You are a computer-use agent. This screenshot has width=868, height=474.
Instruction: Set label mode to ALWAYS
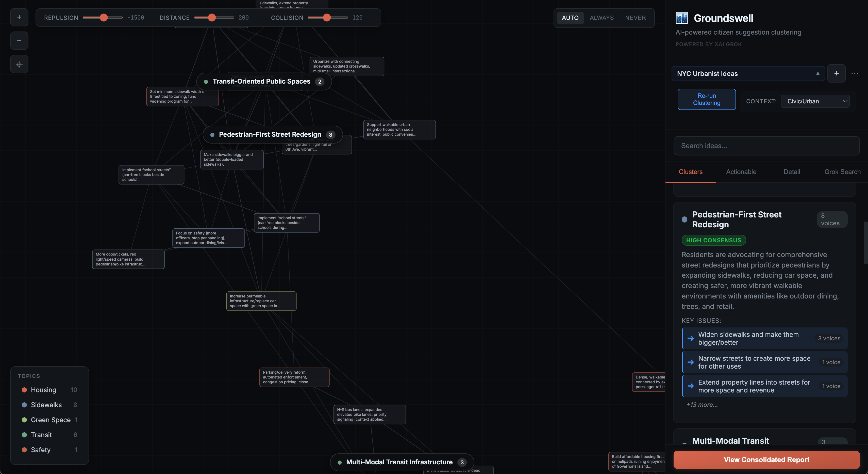(x=602, y=18)
